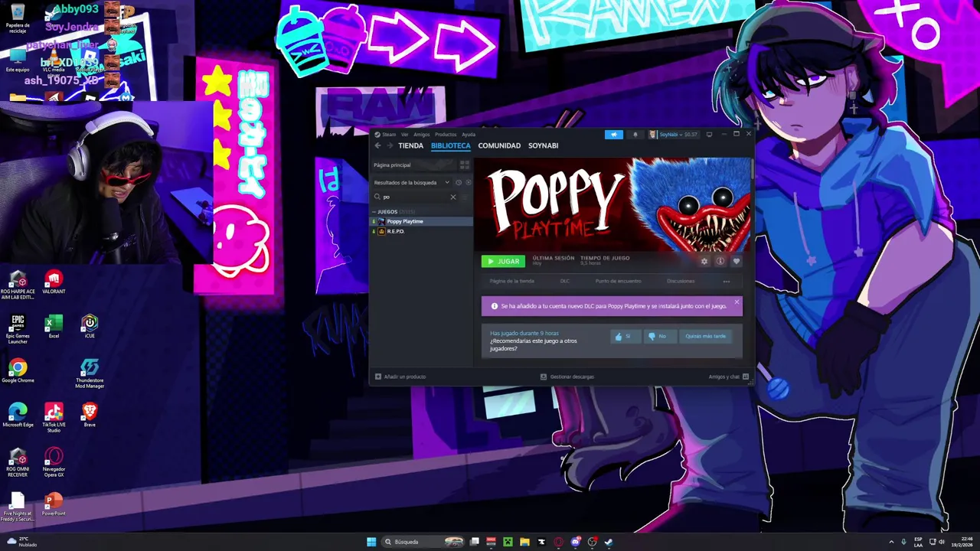Open Punto de encuentro link
The image size is (980, 551).
click(x=619, y=281)
